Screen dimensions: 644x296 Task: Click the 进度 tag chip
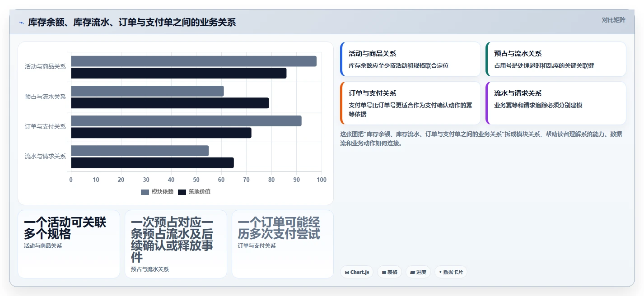[418, 272]
